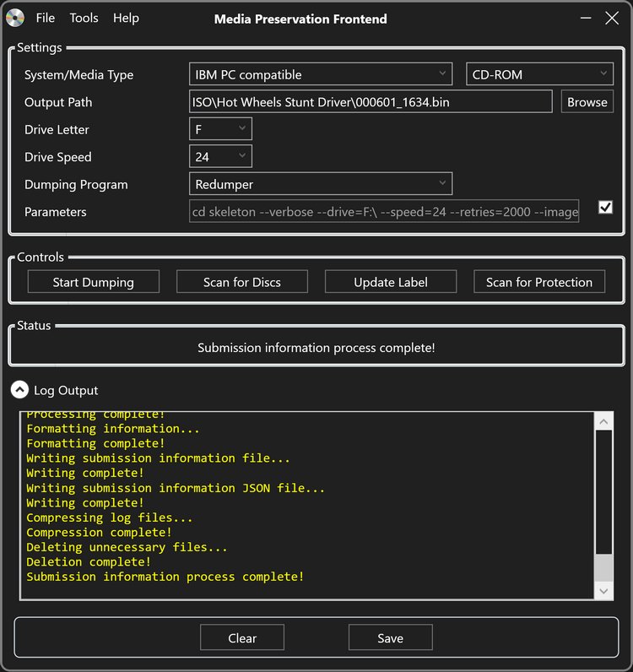Click the log scrollbar down arrow
The width and height of the screenshot is (633, 672).
(x=603, y=591)
